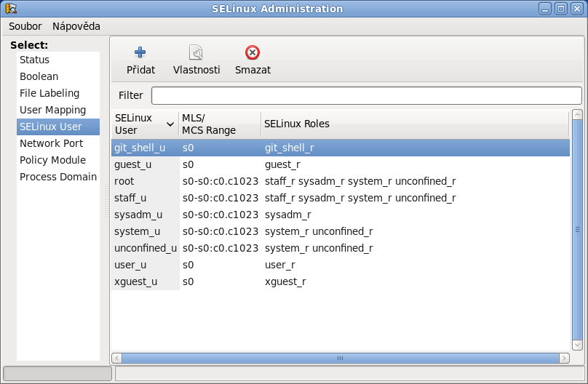Viewport: 588px width, 384px height.
Task: Click the blue plus Přidat icon
Action: point(140,52)
